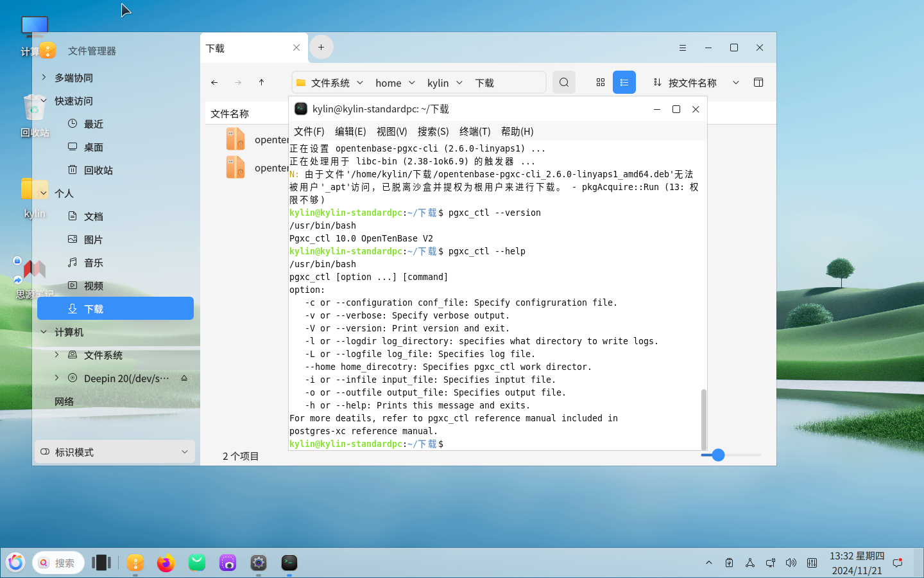
Task: Eject the Deepin 20 volume
Action: coord(184,378)
